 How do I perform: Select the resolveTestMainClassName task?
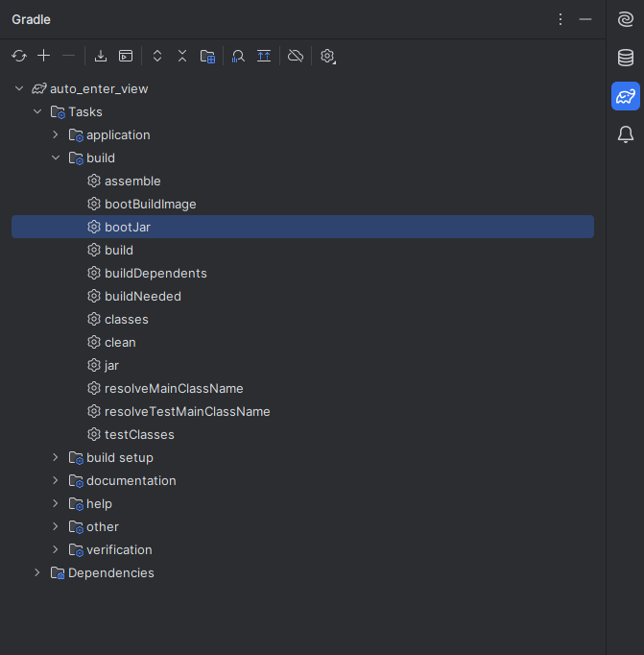pos(302,411)
